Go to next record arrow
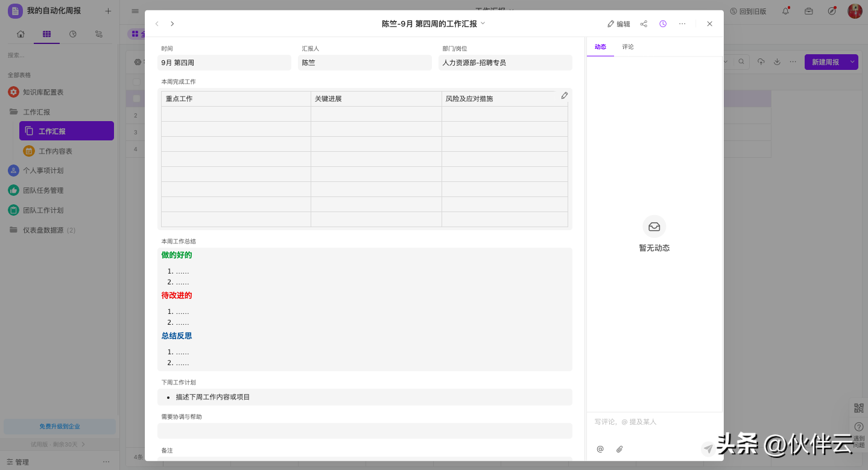The height and width of the screenshot is (470, 868). [x=173, y=24]
